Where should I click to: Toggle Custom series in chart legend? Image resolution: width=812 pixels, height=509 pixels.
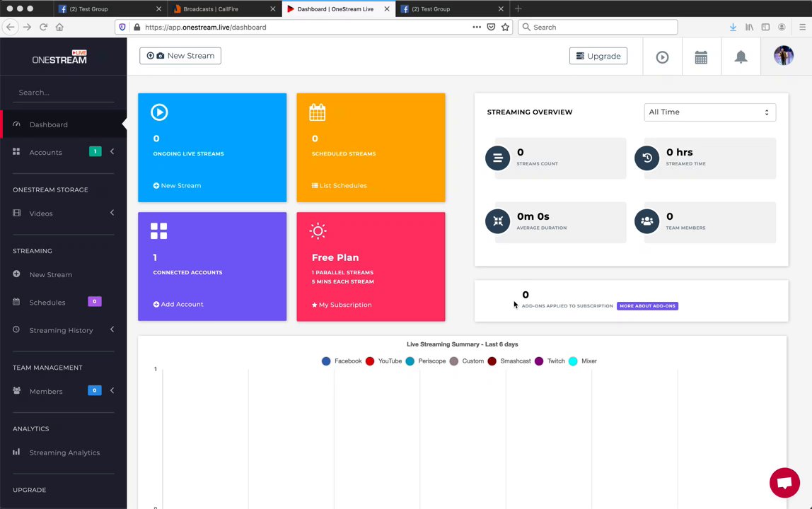467,361
